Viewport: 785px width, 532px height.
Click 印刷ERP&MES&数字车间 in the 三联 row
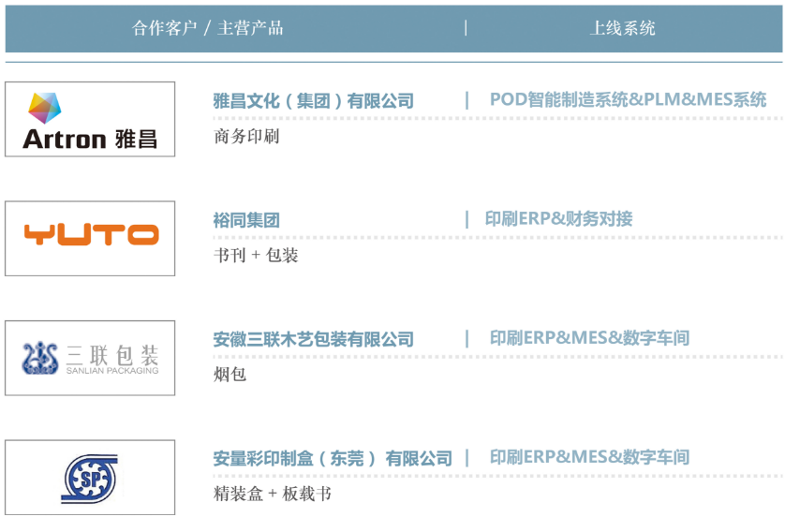(589, 338)
